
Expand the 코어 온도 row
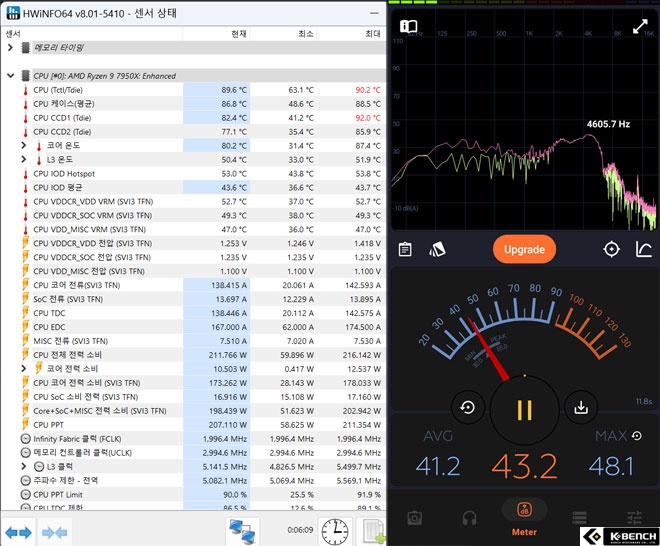pyautogui.click(x=24, y=145)
